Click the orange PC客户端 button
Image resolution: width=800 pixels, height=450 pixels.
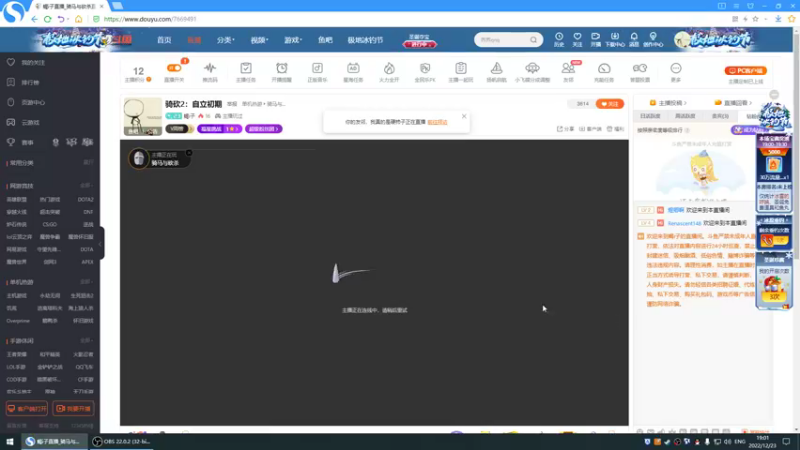point(745,70)
